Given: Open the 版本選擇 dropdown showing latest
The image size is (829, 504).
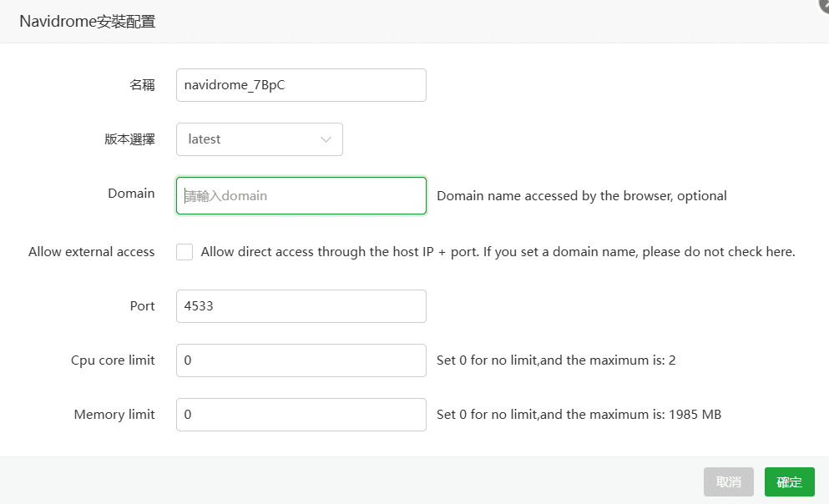Looking at the screenshot, I should click(259, 139).
